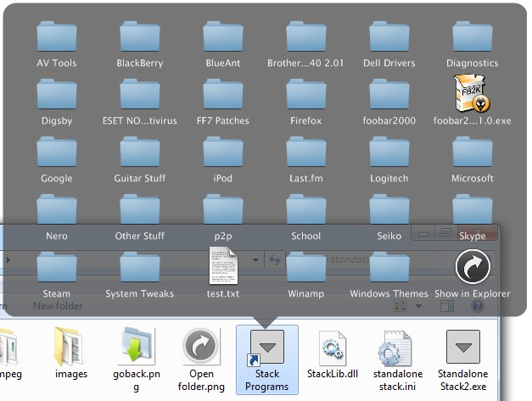This screenshot has height=401, width=532.
Task: Click the change your view icon
Action: coord(400,306)
